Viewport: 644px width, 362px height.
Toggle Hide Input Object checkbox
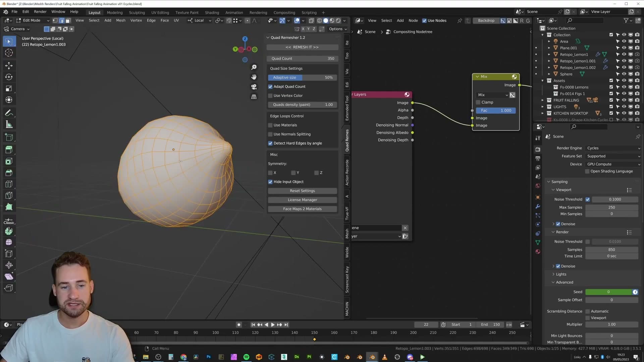point(270,182)
